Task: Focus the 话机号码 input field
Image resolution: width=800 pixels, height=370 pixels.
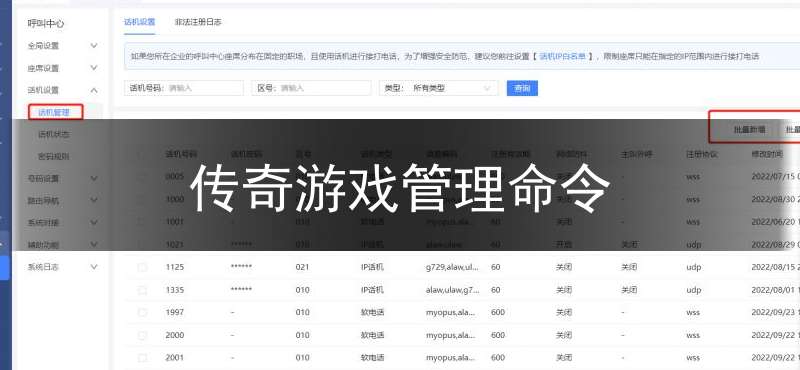Action: pos(184,88)
